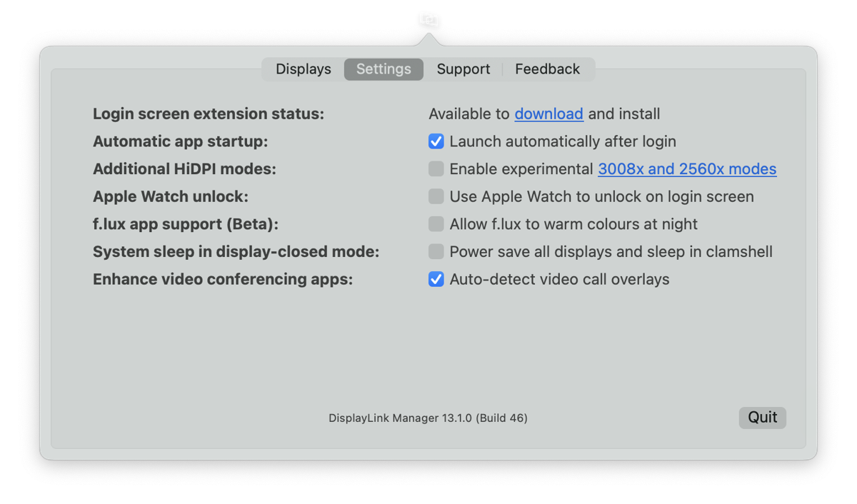
Task: Disable auto-detect video call overlays
Action: click(436, 279)
